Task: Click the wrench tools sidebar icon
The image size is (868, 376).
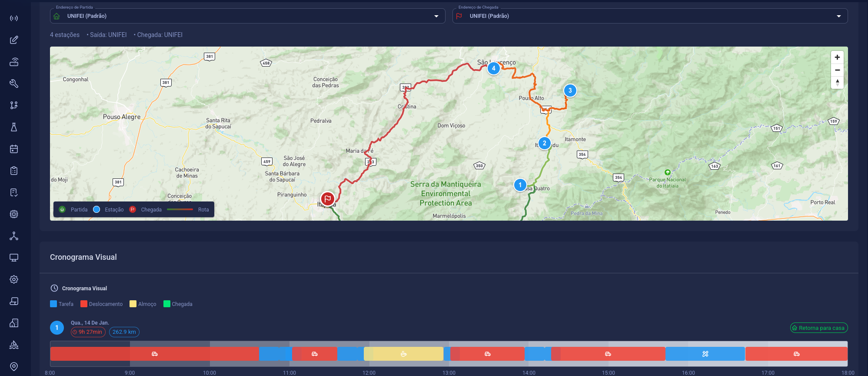Action: tap(14, 84)
